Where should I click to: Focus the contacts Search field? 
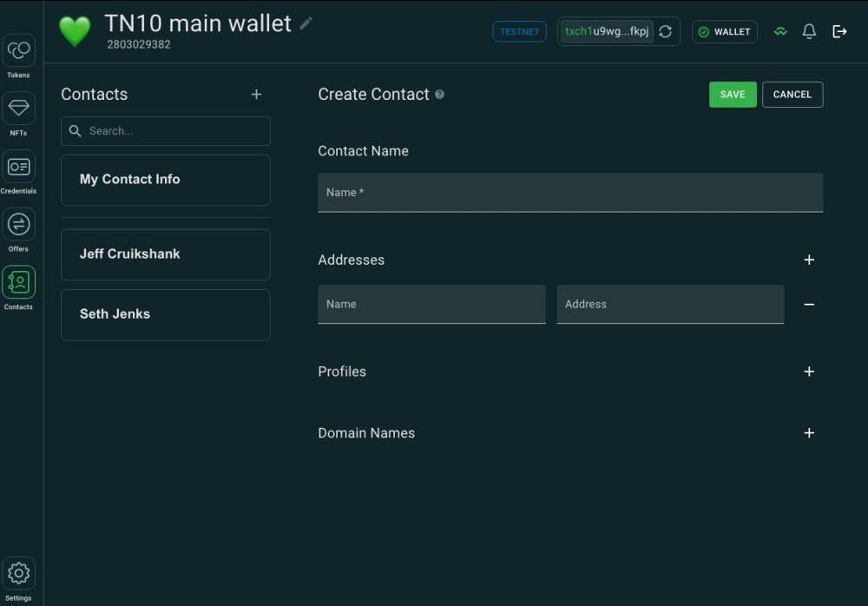coord(166,131)
